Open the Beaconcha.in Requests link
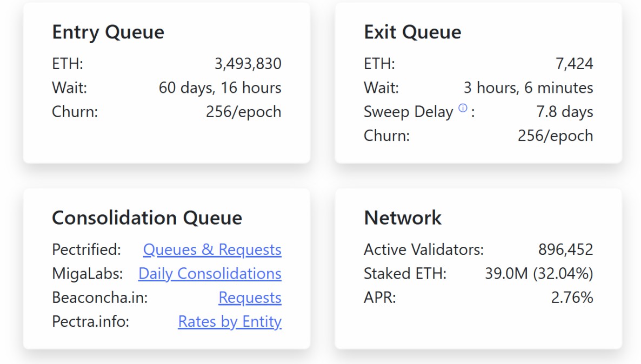This screenshot has width=641, height=364. click(250, 298)
